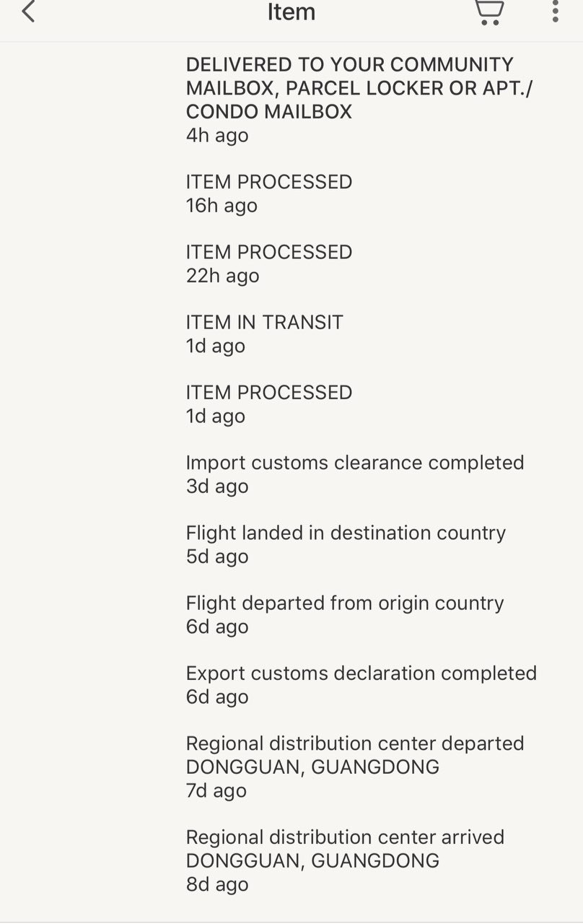
Task: Tap the 4h ago timestamp
Action: 217,136
